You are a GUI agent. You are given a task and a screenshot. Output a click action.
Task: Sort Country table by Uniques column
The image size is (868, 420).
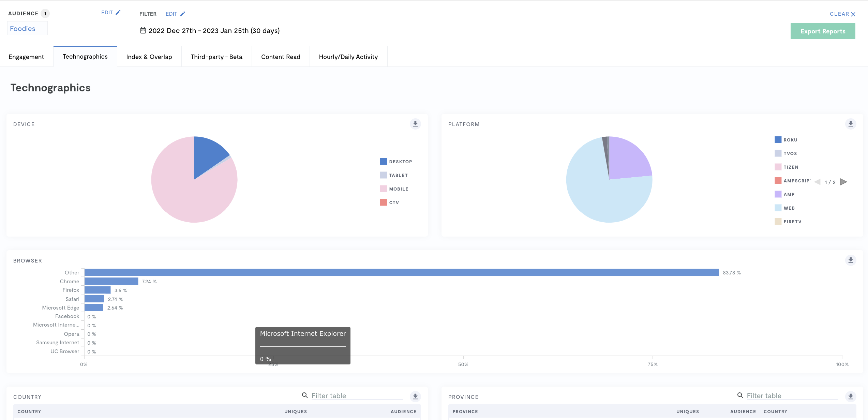click(x=296, y=411)
